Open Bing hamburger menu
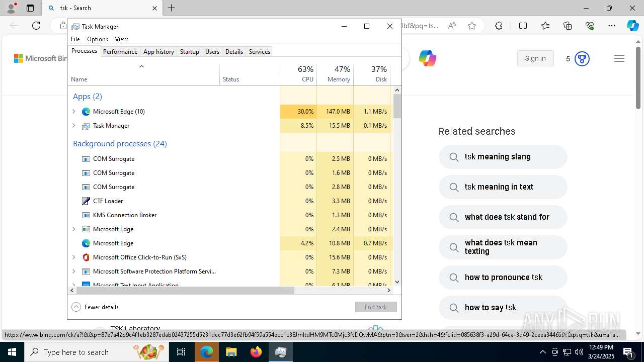The height and width of the screenshot is (362, 644). [619, 59]
